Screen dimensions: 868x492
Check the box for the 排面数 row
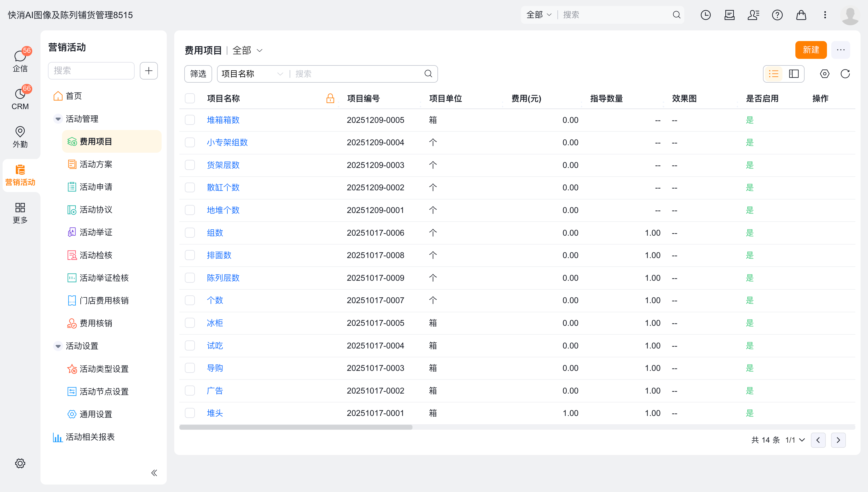pos(190,255)
